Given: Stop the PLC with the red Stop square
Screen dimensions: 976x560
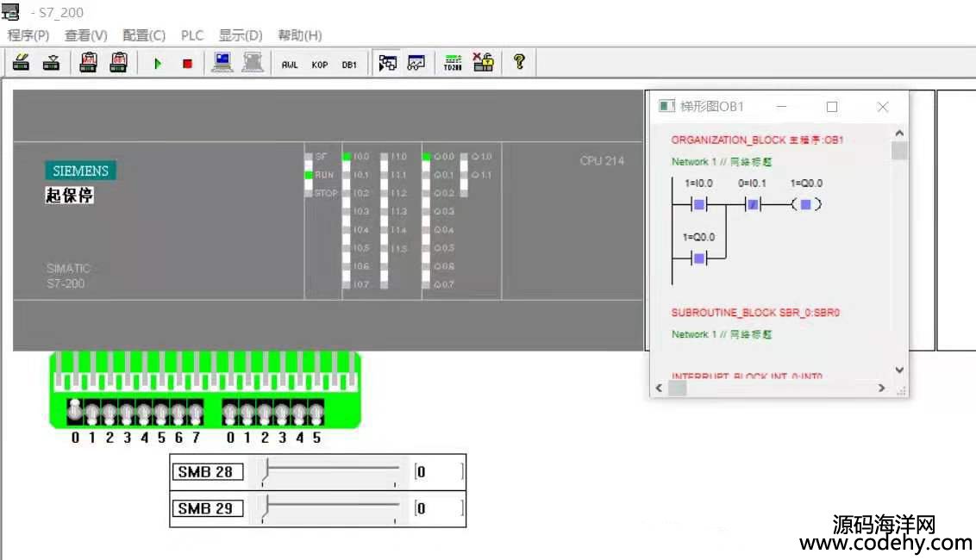Looking at the screenshot, I should [187, 64].
